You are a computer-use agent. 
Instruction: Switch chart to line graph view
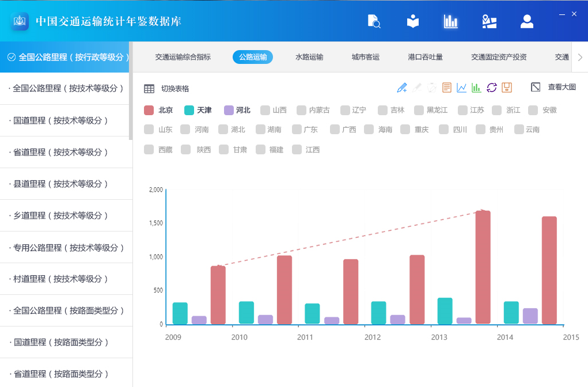click(x=461, y=88)
